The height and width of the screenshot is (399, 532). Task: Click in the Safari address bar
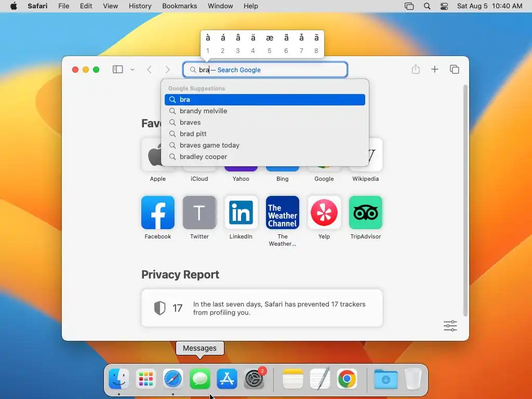point(265,70)
